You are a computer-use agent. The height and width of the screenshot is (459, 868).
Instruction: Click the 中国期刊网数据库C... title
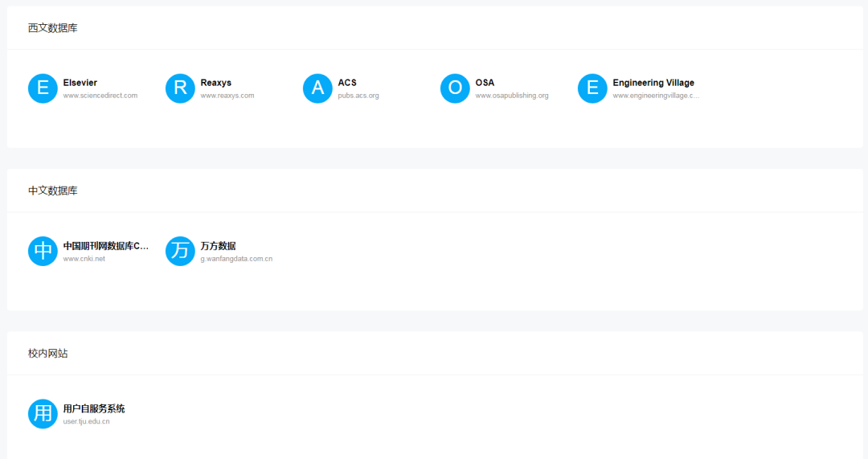106,246
